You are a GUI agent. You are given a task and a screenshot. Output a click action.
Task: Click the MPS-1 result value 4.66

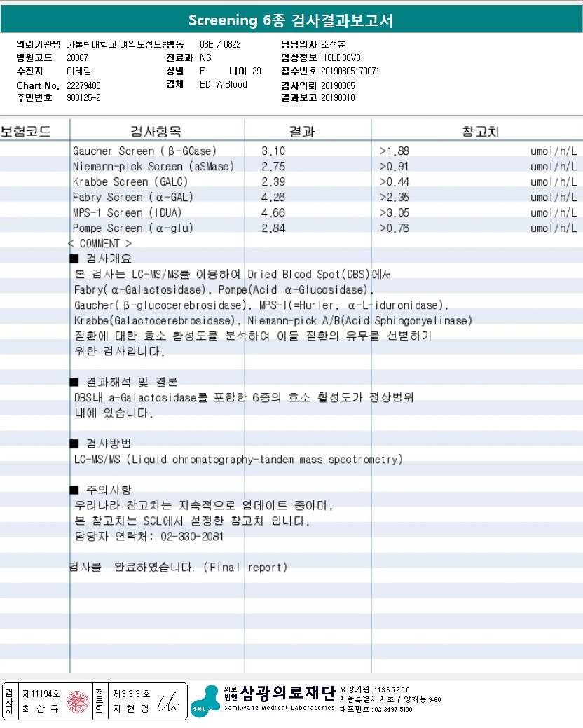(273, 212)
